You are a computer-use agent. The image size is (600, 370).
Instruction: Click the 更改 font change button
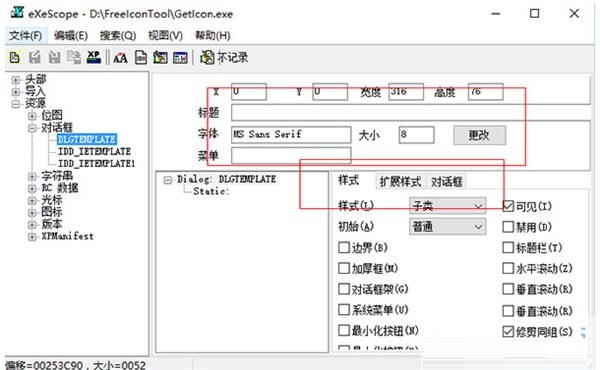coord(479,135)
